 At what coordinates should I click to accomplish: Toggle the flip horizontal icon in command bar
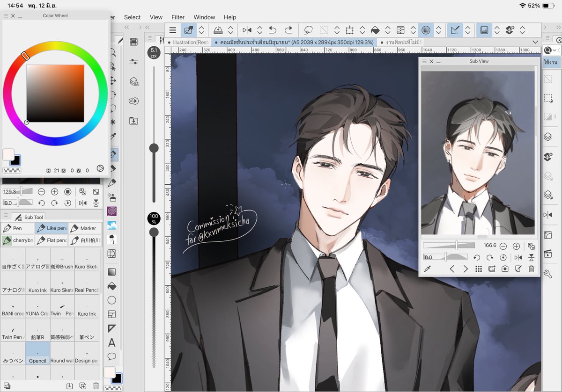coord(247,30)
